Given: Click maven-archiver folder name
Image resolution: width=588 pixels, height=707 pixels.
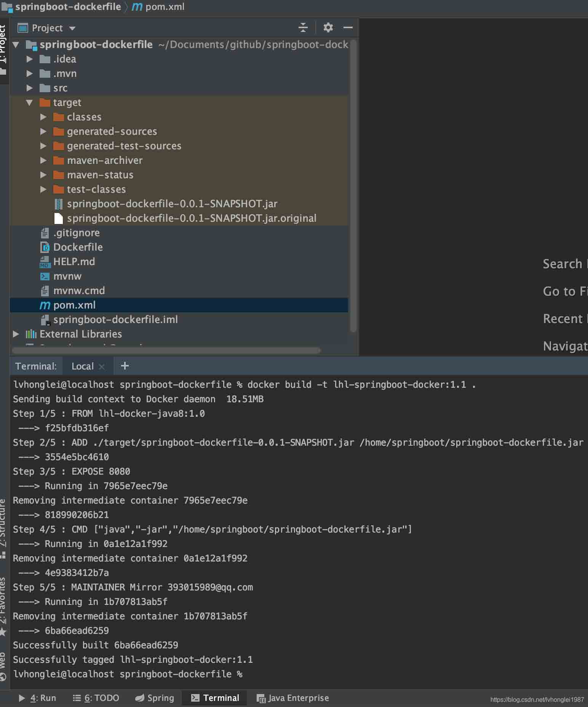Looking at the screenshot, I should tap(105, 160).
